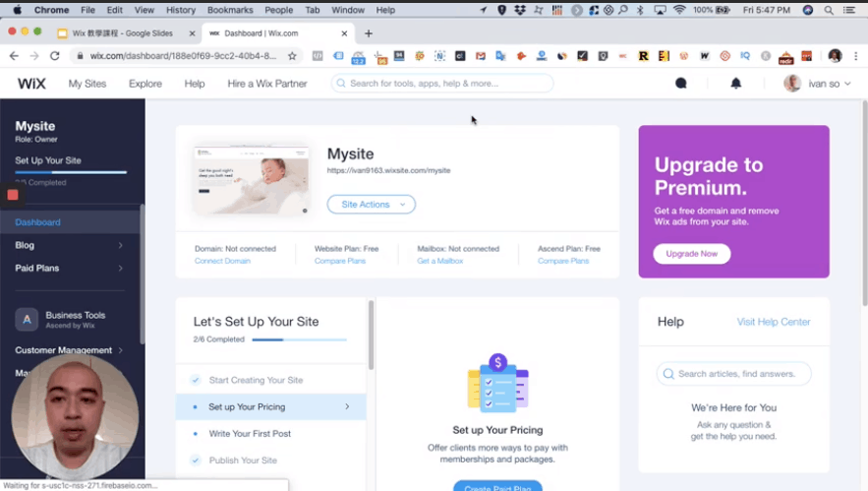
Task: Select the Set up Your Pricing step
Action: point(271,406)
